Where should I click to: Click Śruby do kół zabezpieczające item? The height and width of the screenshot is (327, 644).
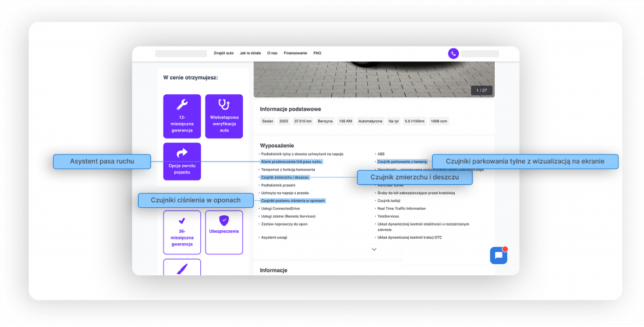(x=416, y=193)
